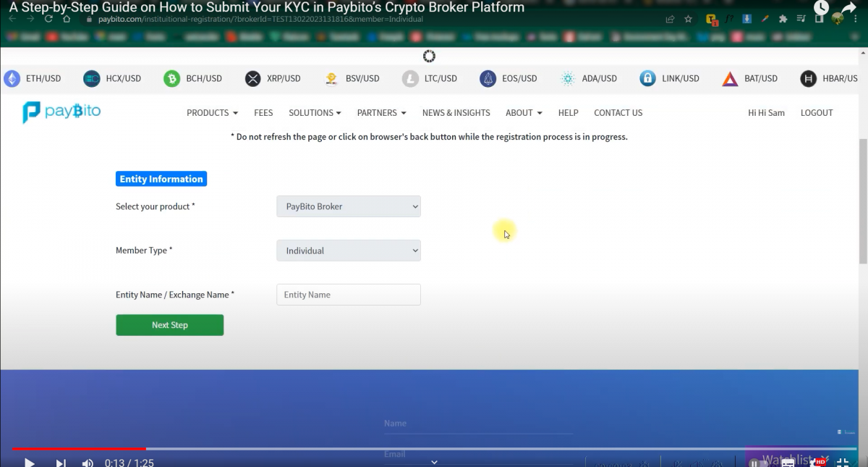The height and width of the screenshot is (467, 868).
Task: Open the FEES page
Action: (x=263, y=113)
